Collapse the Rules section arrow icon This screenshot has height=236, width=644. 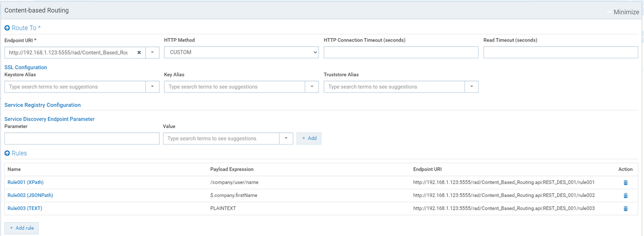(7, 153)
